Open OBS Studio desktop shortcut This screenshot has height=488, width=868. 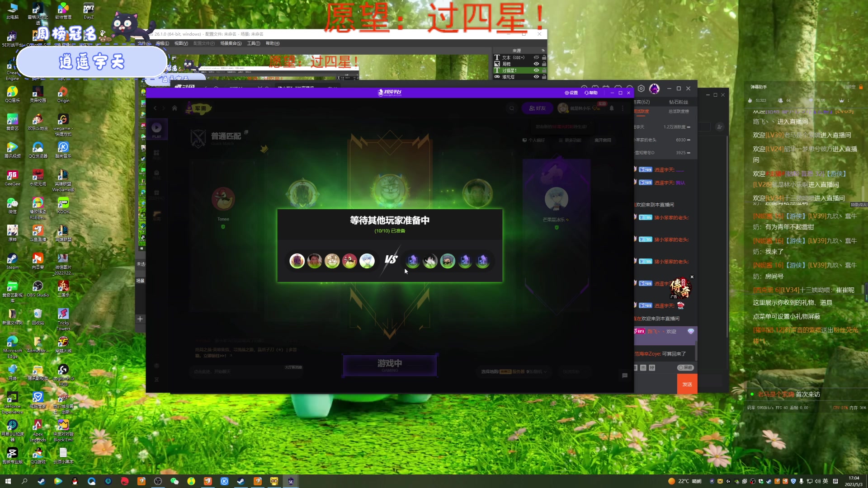[x=38, y=289]
